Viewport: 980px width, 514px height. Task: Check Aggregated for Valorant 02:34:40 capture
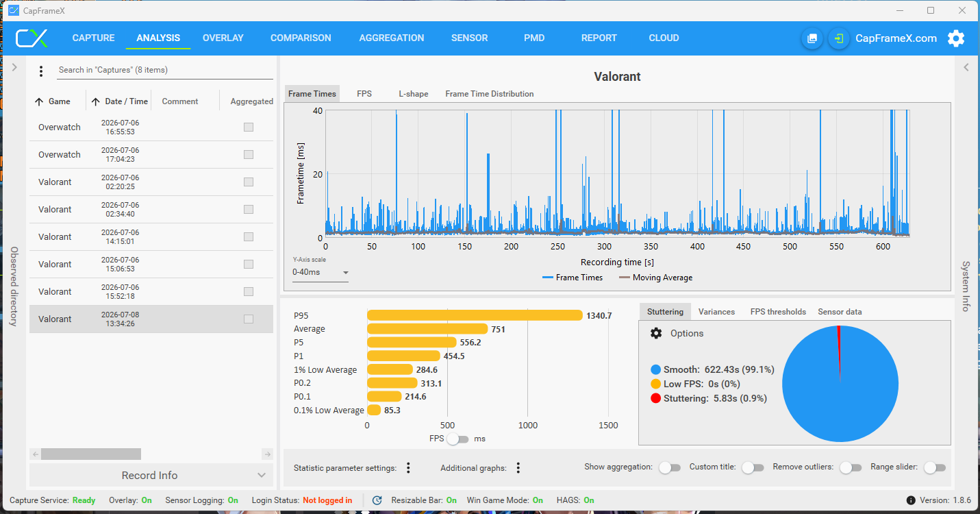249,210
